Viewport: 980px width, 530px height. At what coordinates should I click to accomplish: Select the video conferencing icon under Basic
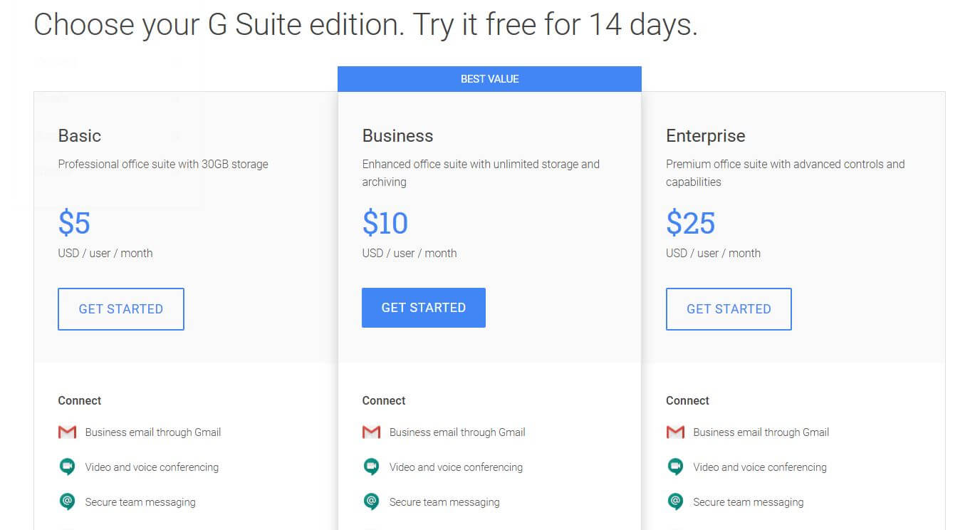point(67,467)
